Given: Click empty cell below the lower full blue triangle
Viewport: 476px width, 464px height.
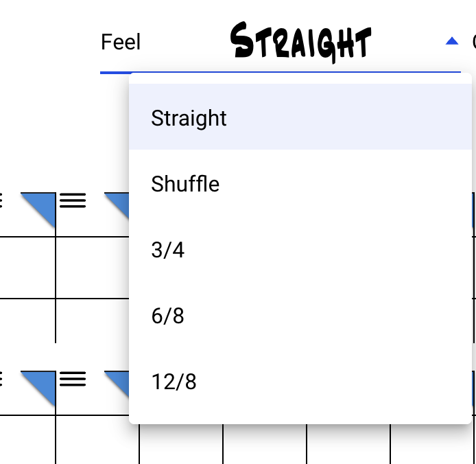Looking at the screenshot, I should [x=27, y=439].
